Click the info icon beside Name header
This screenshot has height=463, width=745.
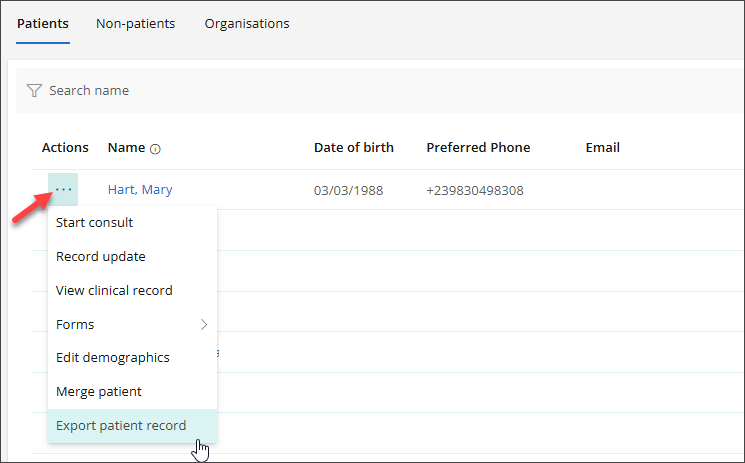coord(155,149)
